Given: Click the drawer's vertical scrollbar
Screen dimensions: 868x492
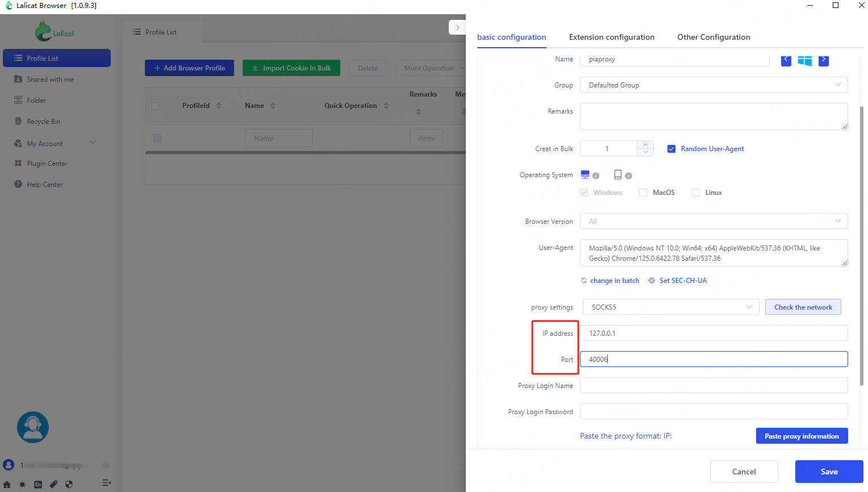Looking at the screenshot, I should click(x=862, y=244).
